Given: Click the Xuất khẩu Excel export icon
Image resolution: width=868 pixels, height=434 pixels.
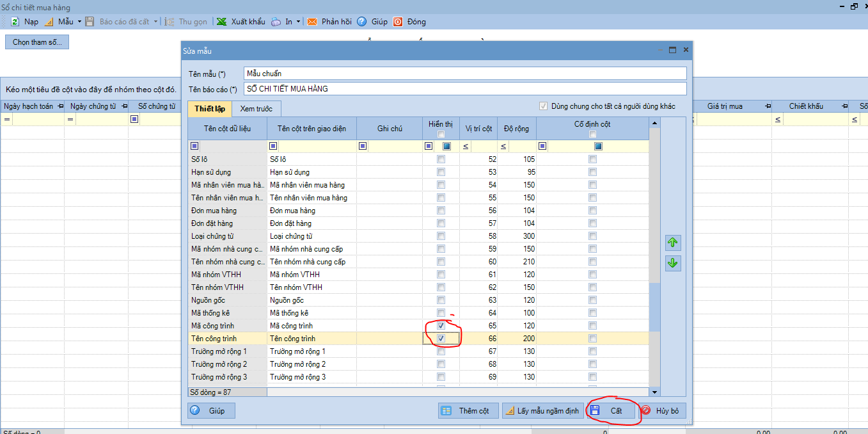Looking at the screenshot, I should click(x=221, y=22).
